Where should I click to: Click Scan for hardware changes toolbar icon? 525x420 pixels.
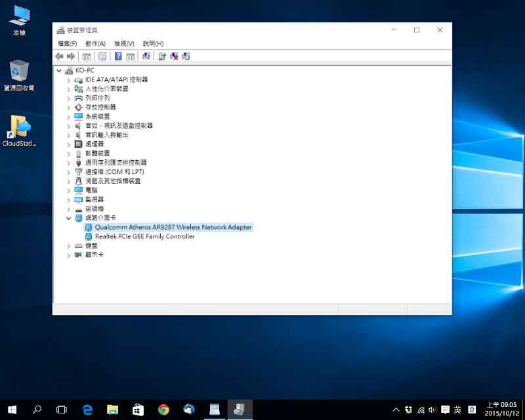(146, 56)
